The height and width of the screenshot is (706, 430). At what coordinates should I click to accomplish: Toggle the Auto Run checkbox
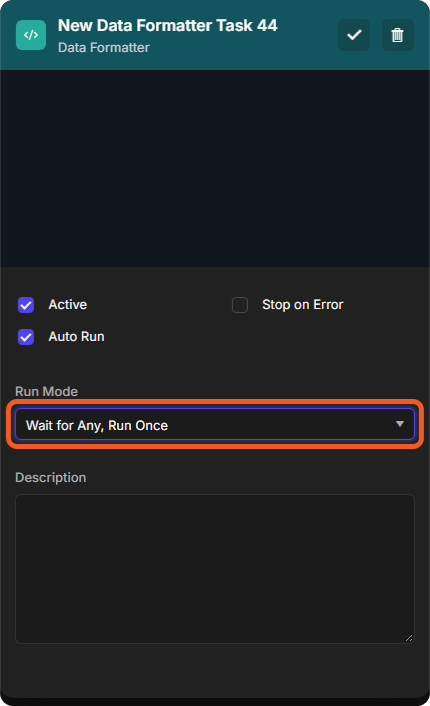tap(26, 337)
